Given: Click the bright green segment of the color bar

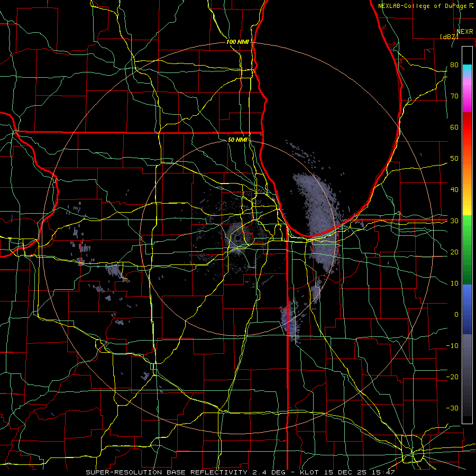Looking at the screenshot, I should (x=467, y=225).
